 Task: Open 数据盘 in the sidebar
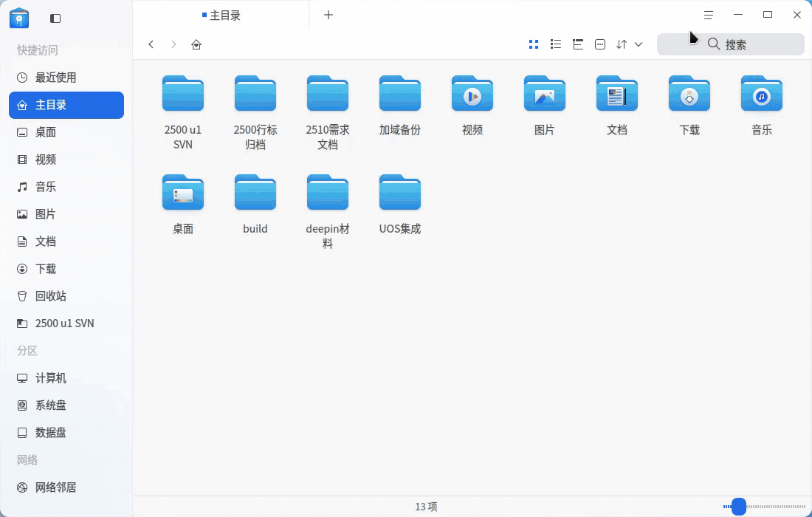(x=66, y=433)
